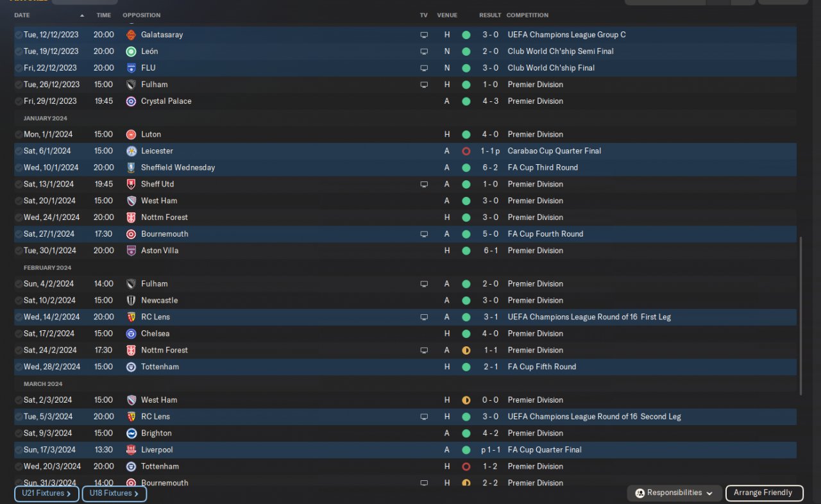821x504 pixels.
Task: Toggle the check circle for the Brighton fixture
Action: click(19, 433)
